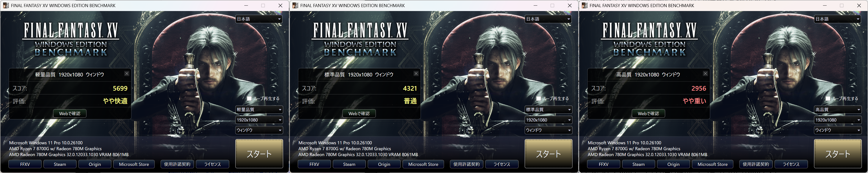Click the app icon in the leftmost window title bar
This screenshot has width=868, height=173.
pyautogui.click(x=5, y=5)
